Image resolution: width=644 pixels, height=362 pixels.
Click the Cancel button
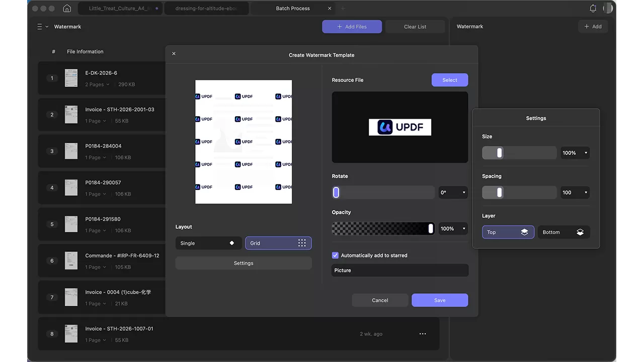(x=380, y=300)
